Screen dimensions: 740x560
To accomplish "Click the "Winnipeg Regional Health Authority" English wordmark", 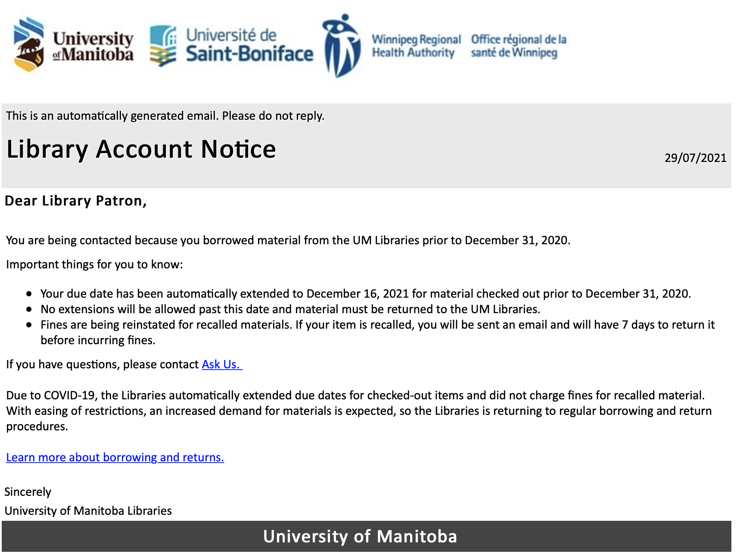I will [416, 46].
